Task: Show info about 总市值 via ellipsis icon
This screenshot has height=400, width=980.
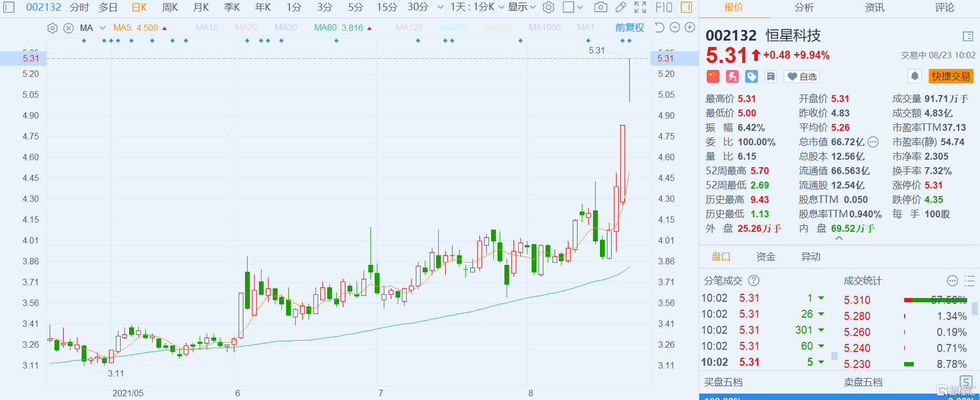Action: (873, 142)
